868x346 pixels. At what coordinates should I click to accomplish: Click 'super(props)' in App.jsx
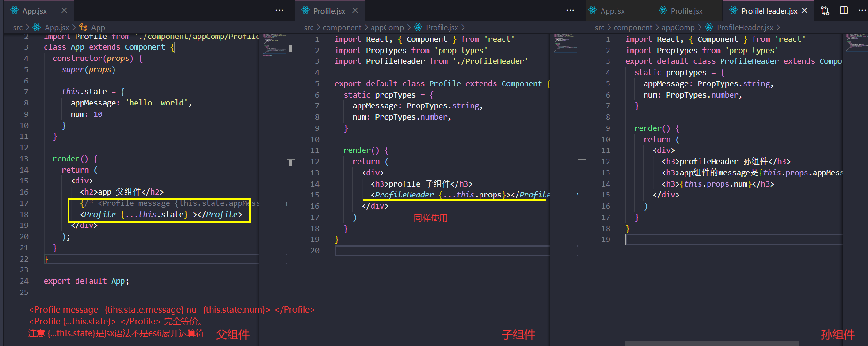(89, 69)
